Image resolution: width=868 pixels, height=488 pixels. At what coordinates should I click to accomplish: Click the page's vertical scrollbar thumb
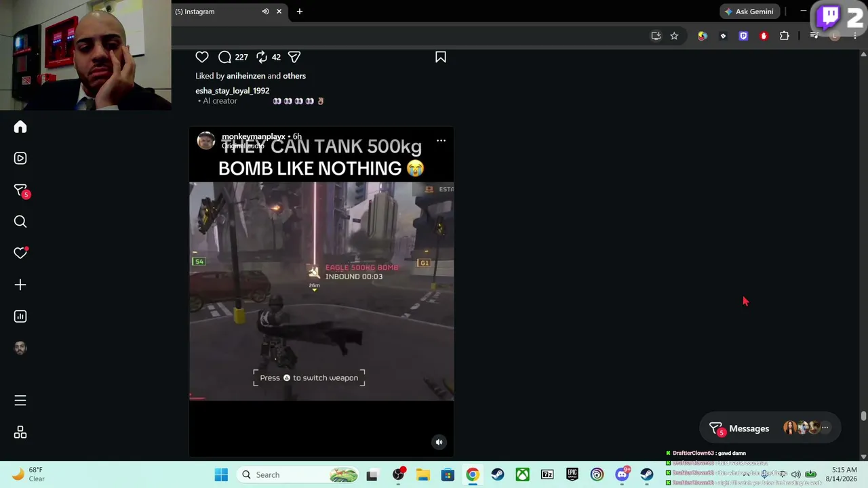pos(863,416)
